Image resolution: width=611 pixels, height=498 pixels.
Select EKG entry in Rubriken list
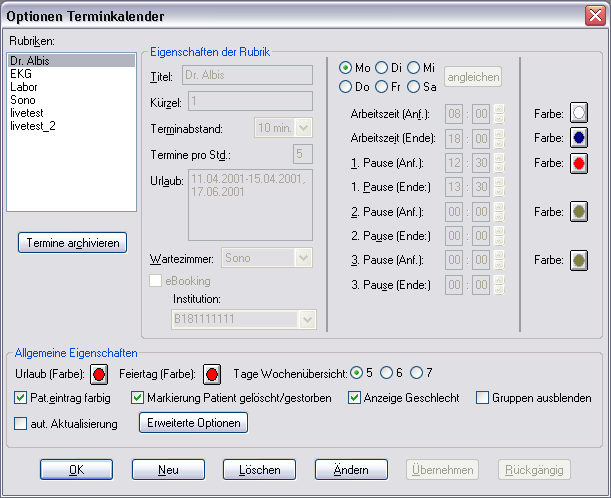pos(72,74)
